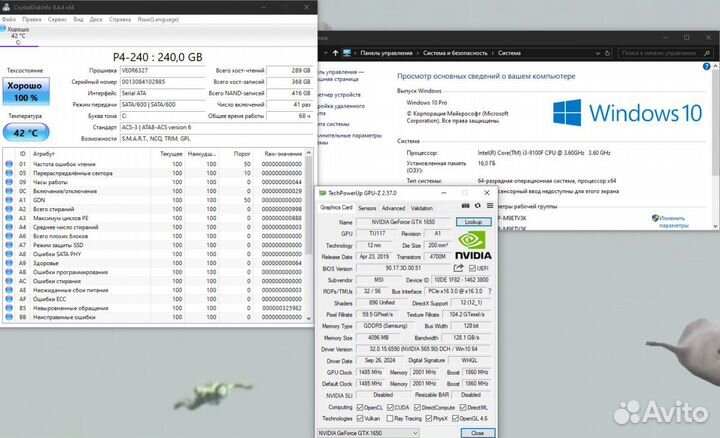Click the Прошивка field VE0R6327
Image resolution: width=720 pixels, height=438 pixels.
click(162, 71)
